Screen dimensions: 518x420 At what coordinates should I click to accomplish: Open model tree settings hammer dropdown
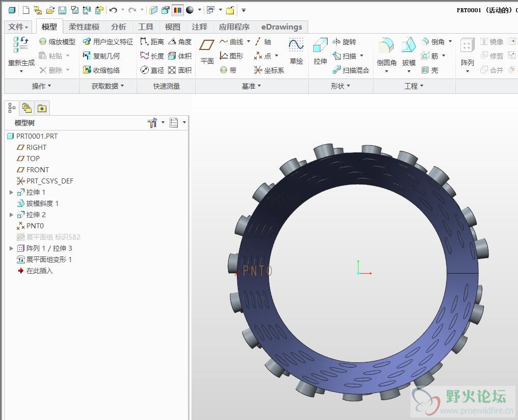click(163, 123)
